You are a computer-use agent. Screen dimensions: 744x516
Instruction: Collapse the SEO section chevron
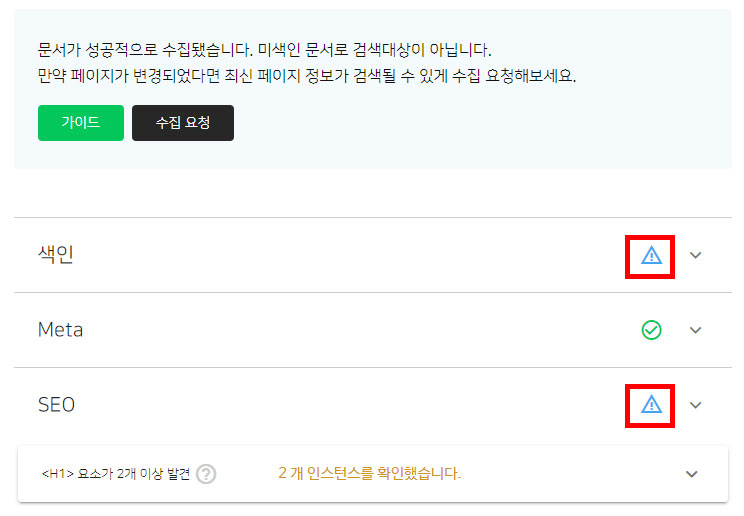[695, 405]
